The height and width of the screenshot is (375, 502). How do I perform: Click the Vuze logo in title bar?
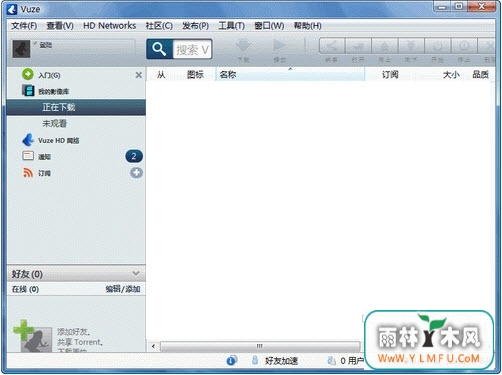(x=12, y=9)
